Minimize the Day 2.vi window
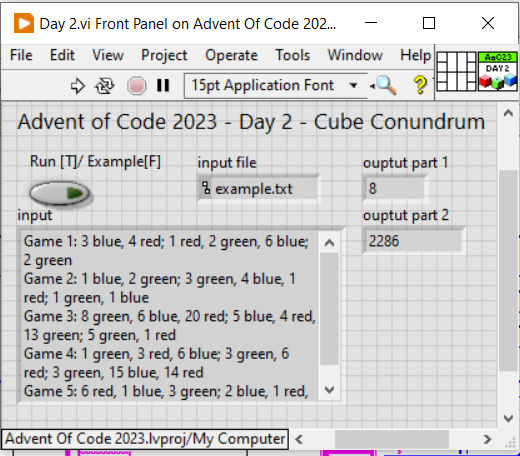 tap(371, 23)
